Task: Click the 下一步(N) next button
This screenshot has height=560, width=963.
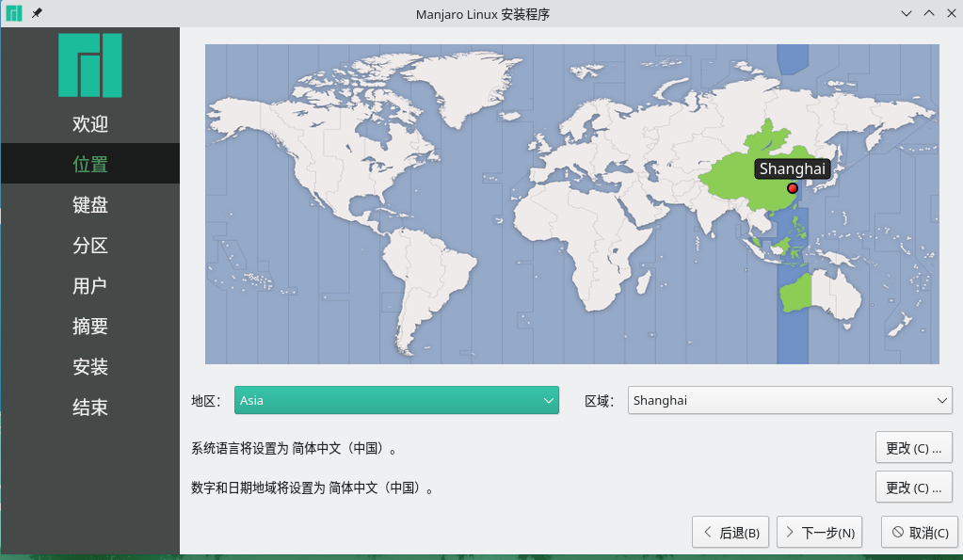Action: [820, 533]
